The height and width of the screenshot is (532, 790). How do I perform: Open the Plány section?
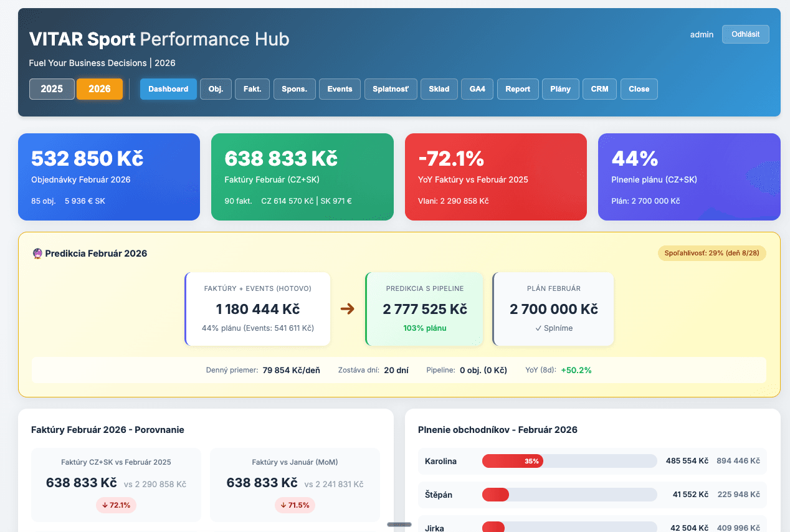coord(560,88)
